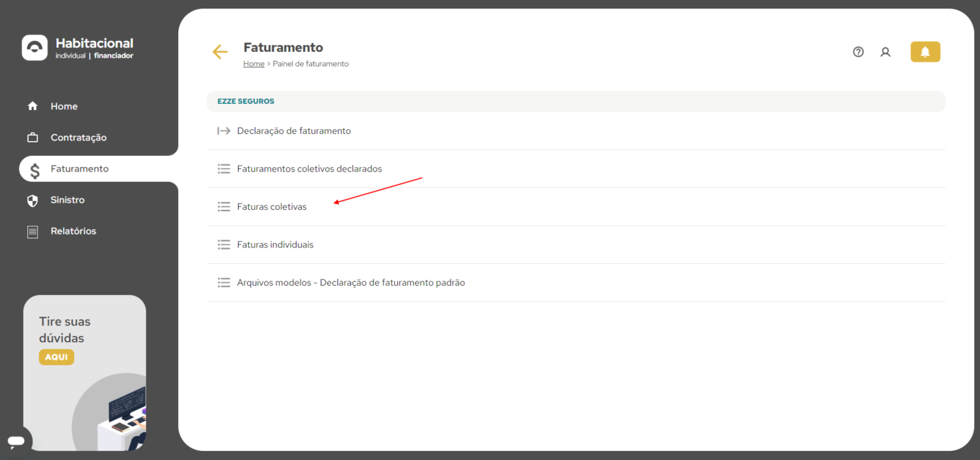
Task: Click the Faturamento dollar sign icon
Action: coord(35,170)
